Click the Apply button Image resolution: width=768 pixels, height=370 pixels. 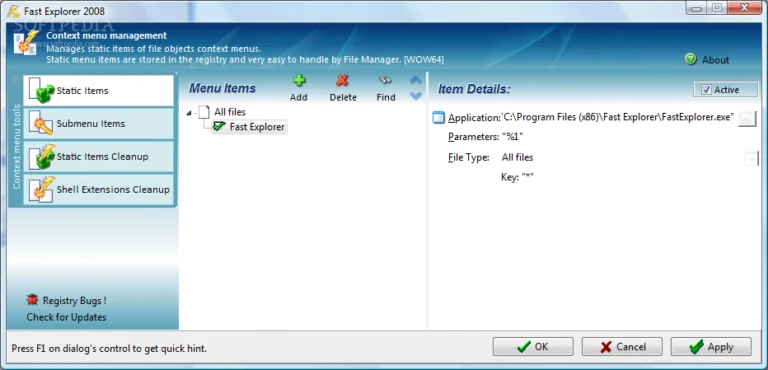711,347
